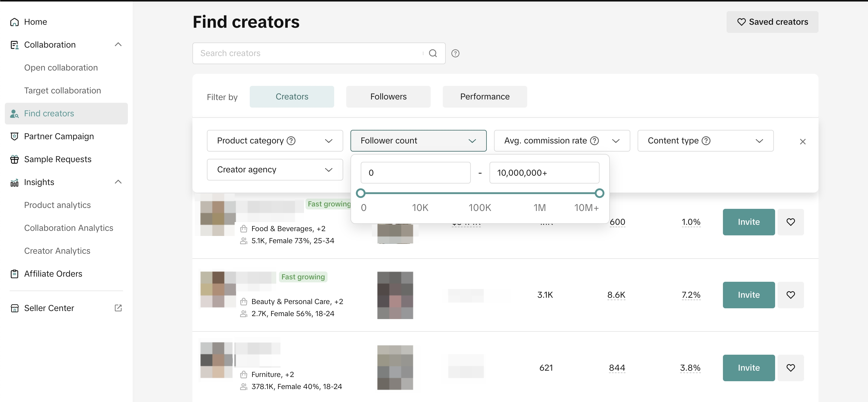
Task: Favorite the Furniture creator with heart icon
Action: click(790, 368)
